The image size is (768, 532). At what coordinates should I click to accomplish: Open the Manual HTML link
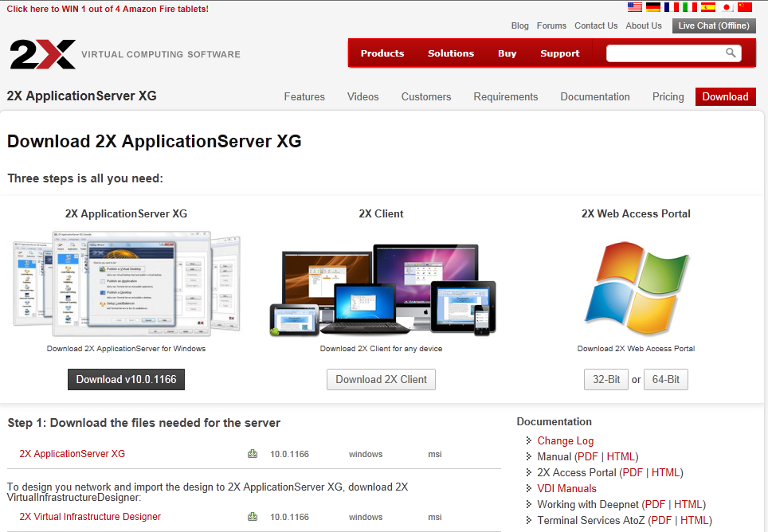point(621,456)
